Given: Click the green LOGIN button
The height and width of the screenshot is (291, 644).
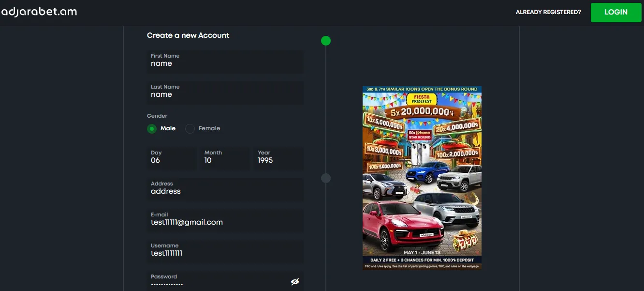Looking at the screenshot, I should point(616,12).
